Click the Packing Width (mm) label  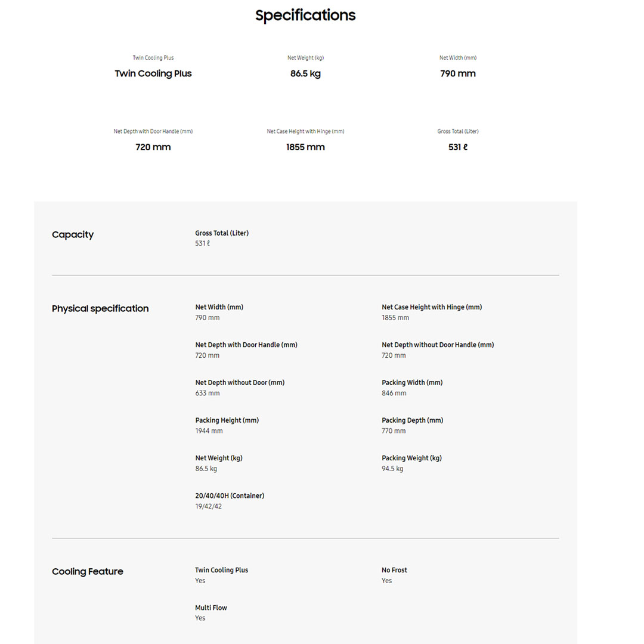pyautogui.click(x=412, y=383)
